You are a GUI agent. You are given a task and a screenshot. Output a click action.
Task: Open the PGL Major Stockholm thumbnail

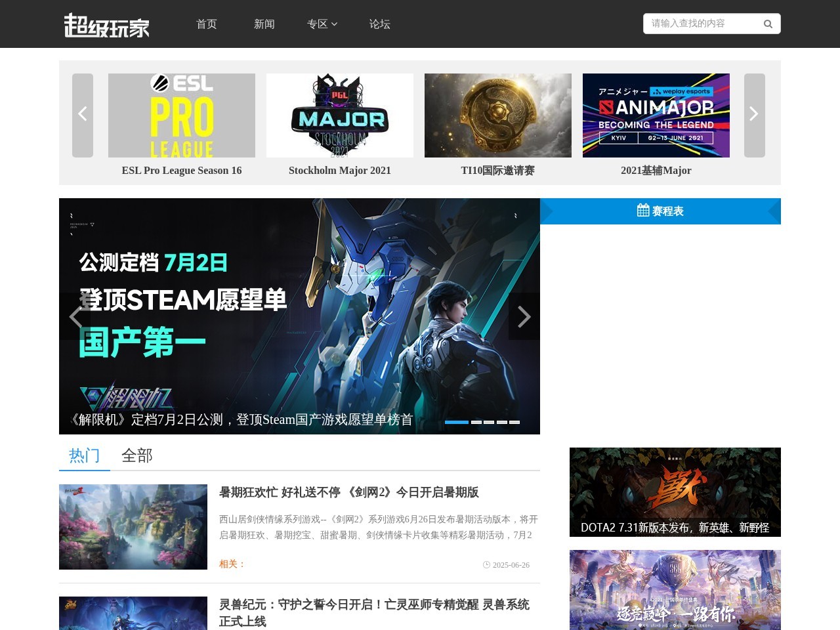tap(340, 115)
